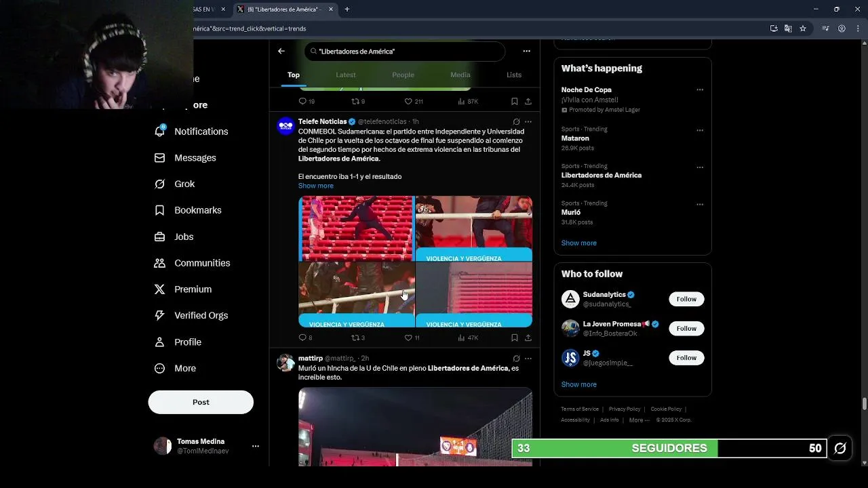868x488 pixels.
Task: Open mattirp post more options
Action: [x=528, y=359]
